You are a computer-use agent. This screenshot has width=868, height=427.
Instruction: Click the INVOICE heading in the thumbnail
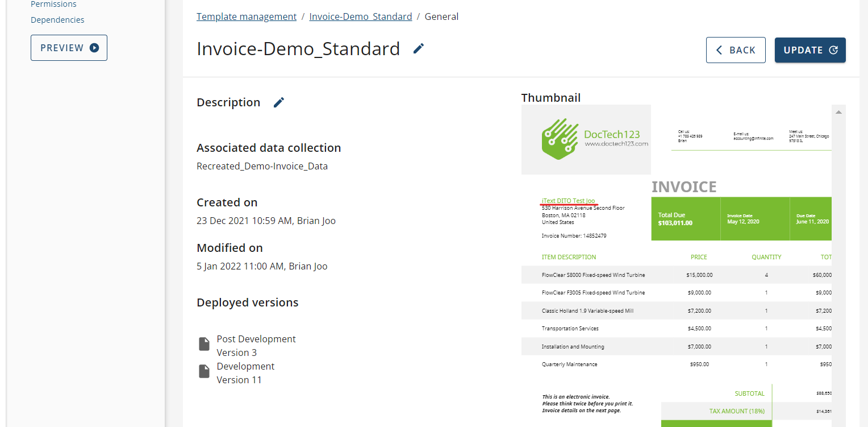click(683, 187)
